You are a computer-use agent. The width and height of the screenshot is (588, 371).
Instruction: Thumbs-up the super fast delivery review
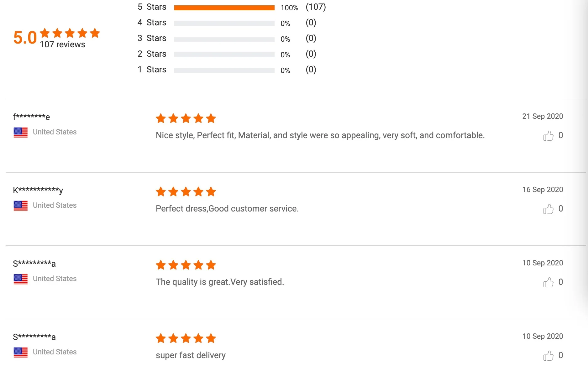point(548,356)
